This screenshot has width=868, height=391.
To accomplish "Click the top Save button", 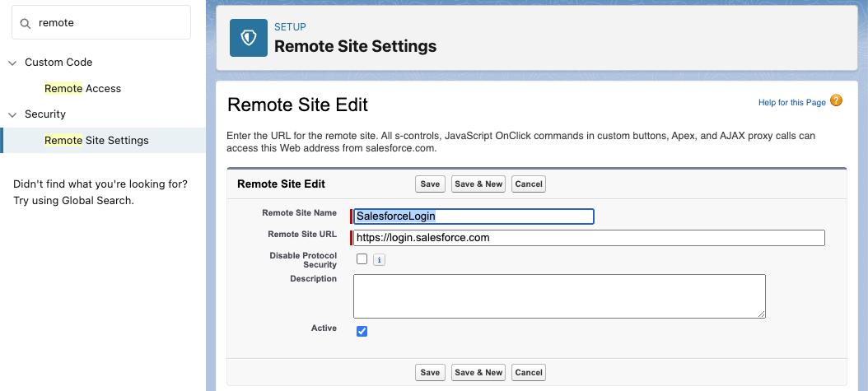I will (430, 184).
